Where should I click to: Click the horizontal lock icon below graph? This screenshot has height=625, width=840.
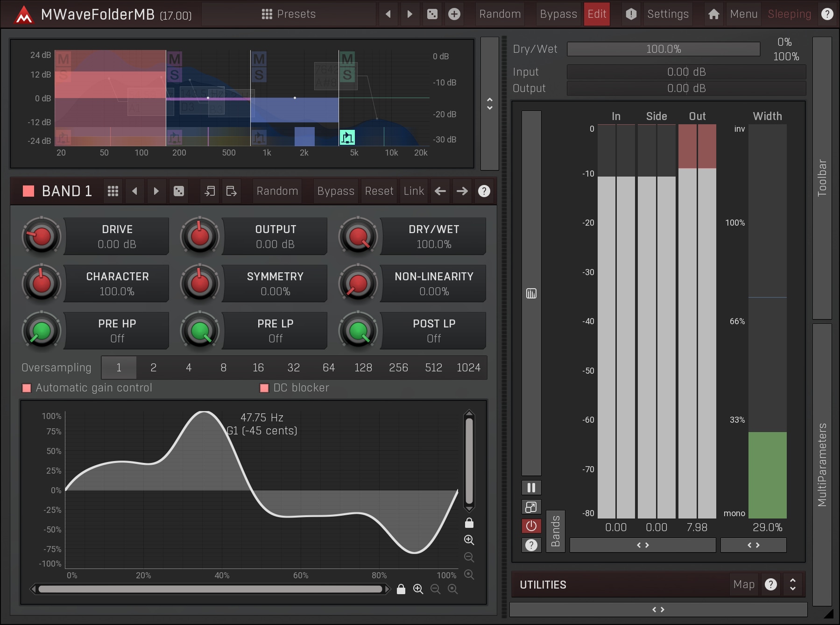(x=401, y=589)
